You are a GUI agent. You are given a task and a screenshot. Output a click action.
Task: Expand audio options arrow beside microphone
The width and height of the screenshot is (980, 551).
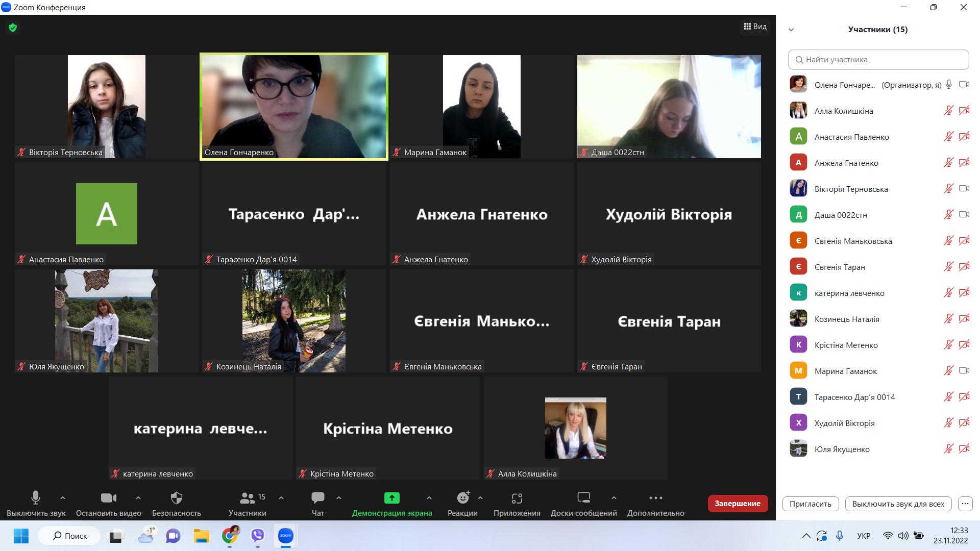coord(63,498)
